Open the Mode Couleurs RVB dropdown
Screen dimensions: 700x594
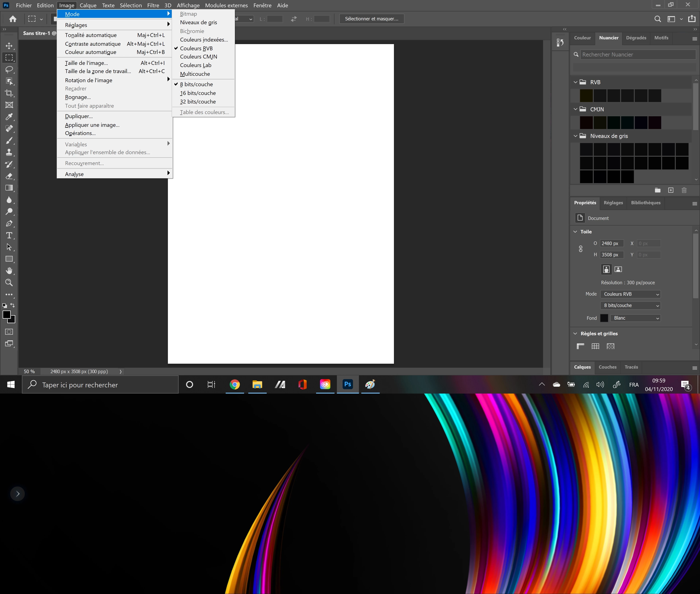(x=630, y=294)
